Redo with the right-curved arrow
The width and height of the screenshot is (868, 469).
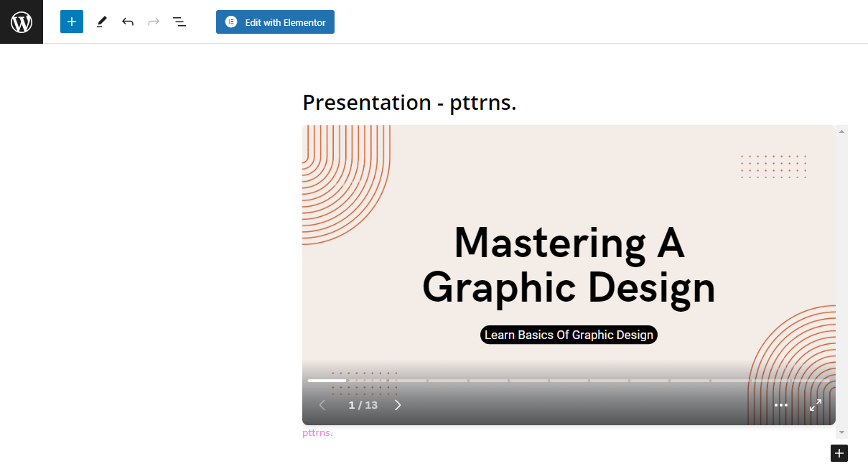[x=154, y=22]
